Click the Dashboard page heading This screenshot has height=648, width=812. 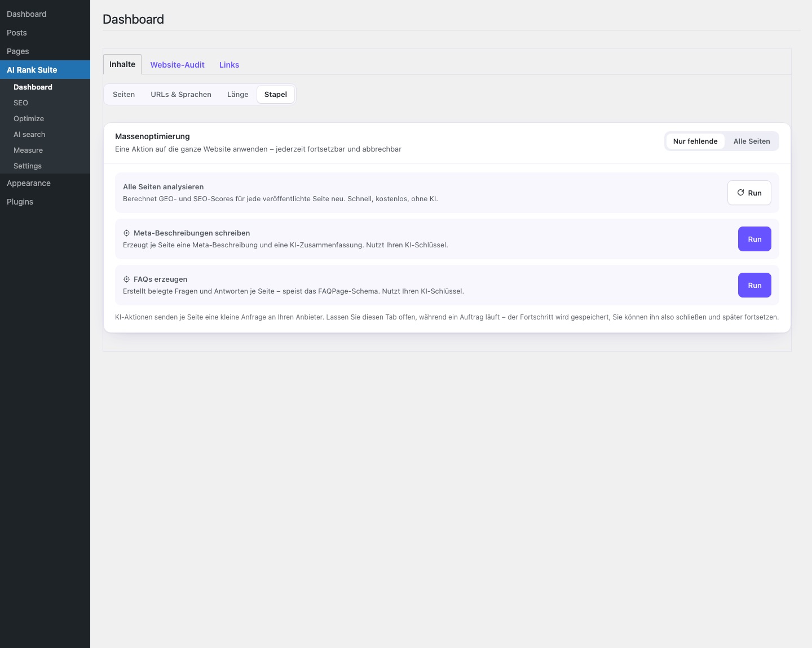coord(134,19)
